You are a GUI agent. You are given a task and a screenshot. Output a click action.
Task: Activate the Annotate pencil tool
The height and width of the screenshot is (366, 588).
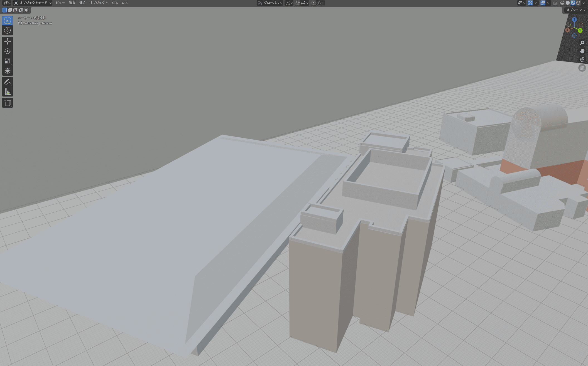click(8, 82)
